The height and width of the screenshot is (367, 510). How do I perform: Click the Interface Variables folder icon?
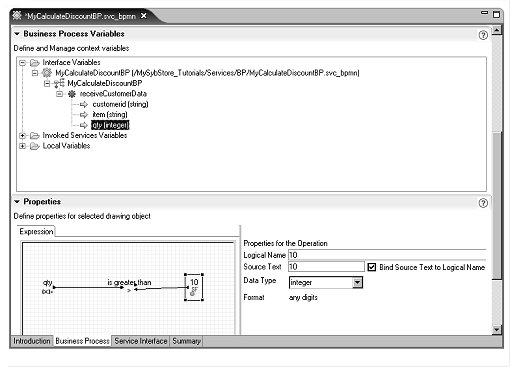point(35,62)
